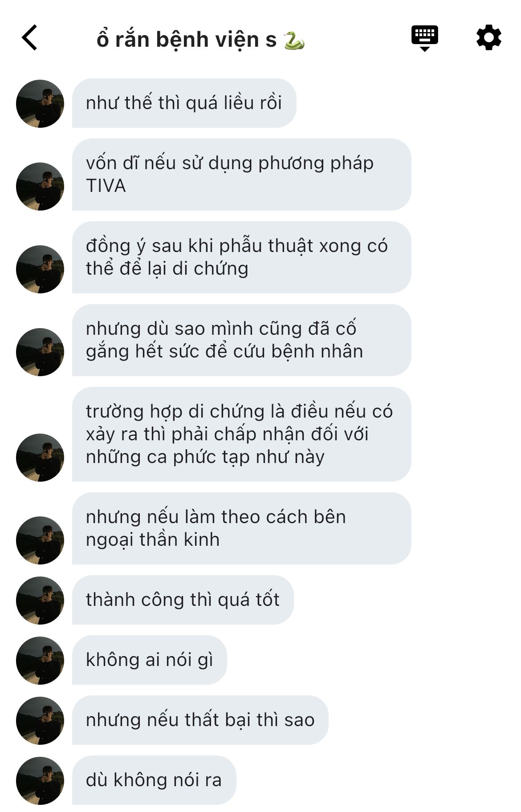The image size is (521, 812).
Task: Select message 'dù không nói ra'
Action: (154, 780)
